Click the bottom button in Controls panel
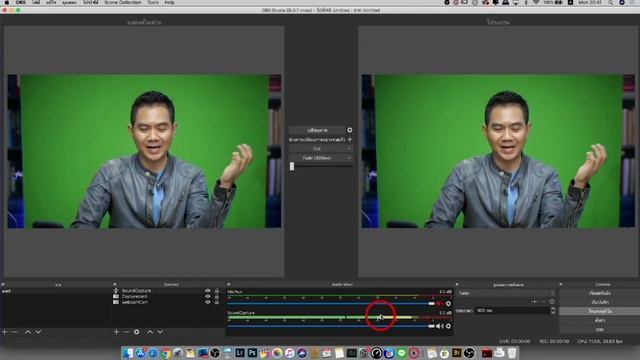 click(600, 329)
